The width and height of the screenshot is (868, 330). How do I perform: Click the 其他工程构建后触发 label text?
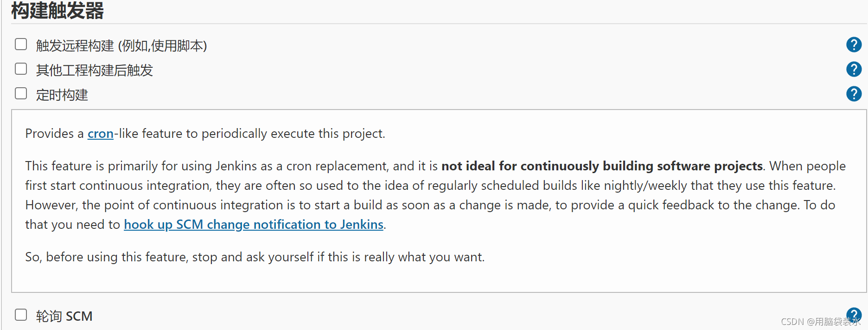click(95, 70)
